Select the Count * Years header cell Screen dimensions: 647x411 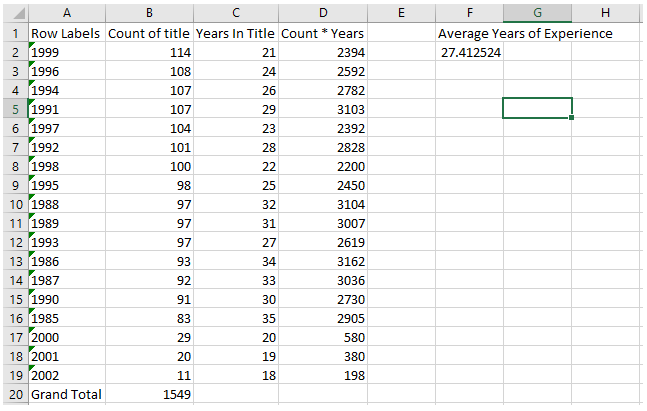pyautogui.click(x=323, y=33)
